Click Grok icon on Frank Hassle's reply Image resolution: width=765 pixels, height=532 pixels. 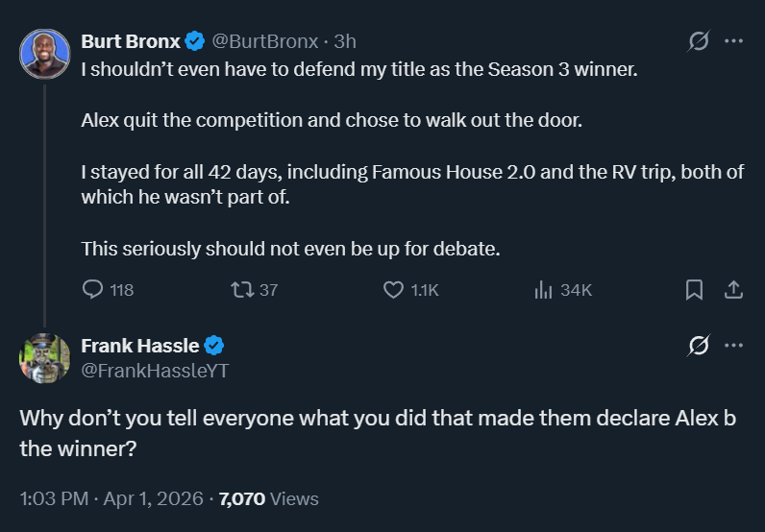[699, 346]
